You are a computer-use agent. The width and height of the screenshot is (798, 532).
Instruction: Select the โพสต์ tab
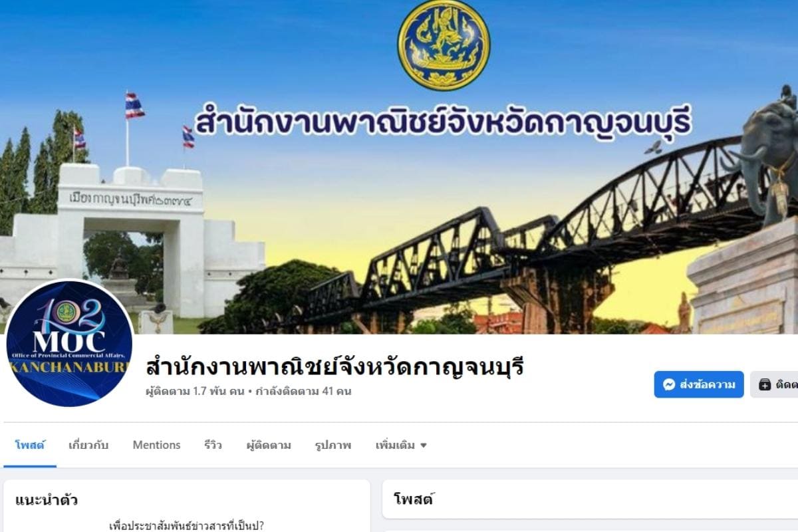tap(29, 445)
